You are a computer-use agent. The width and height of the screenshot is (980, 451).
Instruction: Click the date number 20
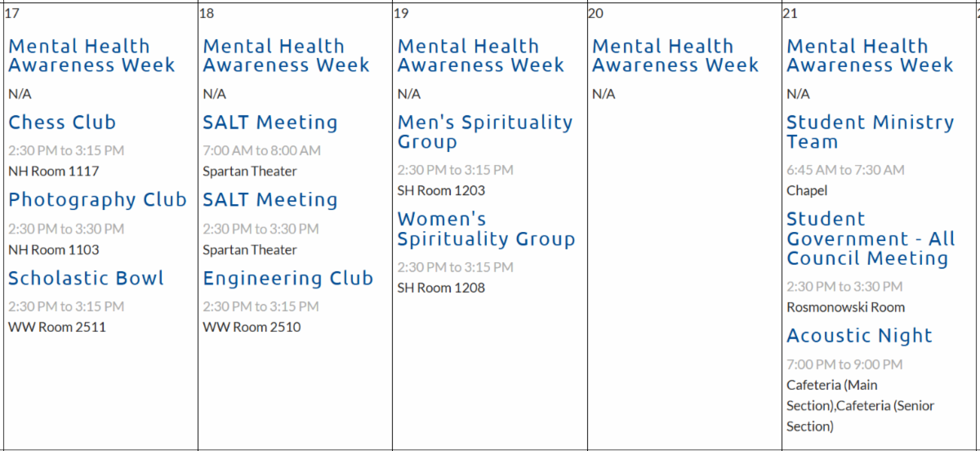tap(595, 13)
